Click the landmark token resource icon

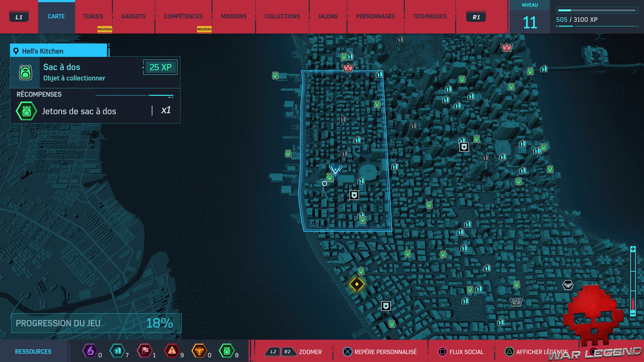[x=117, y=351]
